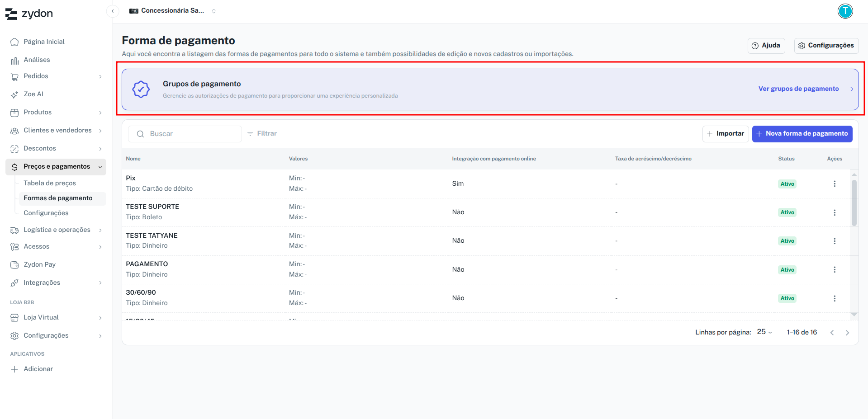This screenshot has height=419, width=868.
Task: Click the Integração com pagamento online header
Action: click(494, 159)
